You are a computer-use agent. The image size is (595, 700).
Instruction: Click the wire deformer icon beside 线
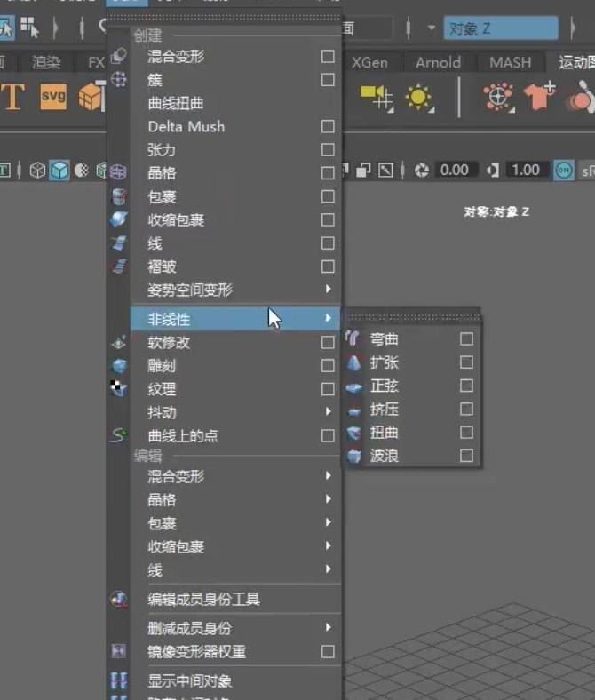(119, 243)
